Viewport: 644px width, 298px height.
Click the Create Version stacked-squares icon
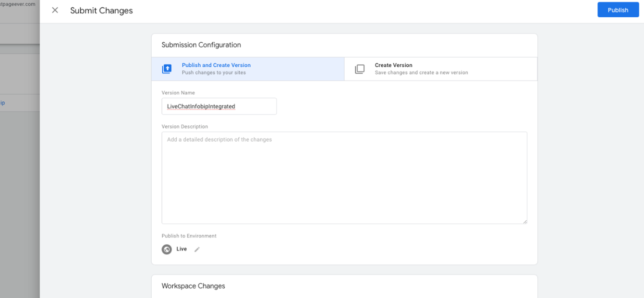360,69
